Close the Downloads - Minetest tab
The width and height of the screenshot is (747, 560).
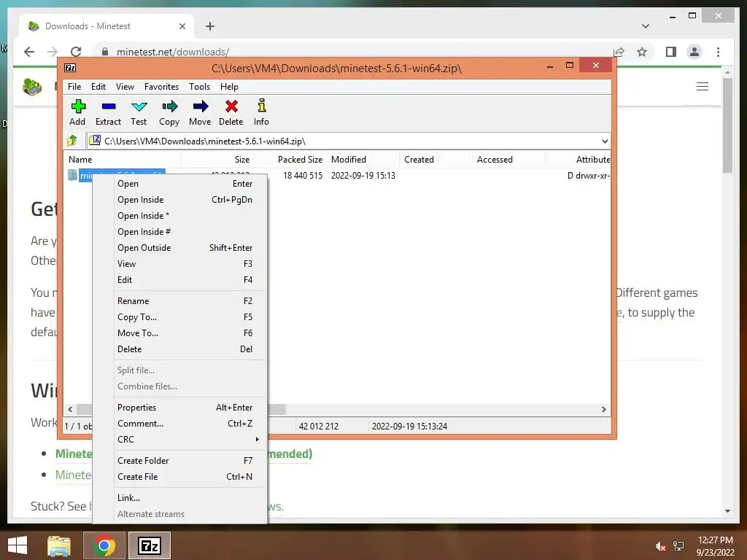[x=182, y=26]
